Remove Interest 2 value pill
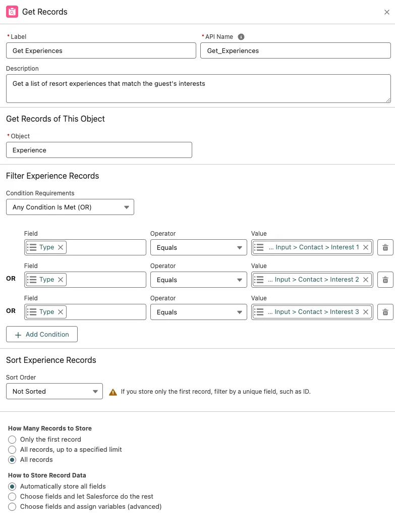 [x=366, y=280]
